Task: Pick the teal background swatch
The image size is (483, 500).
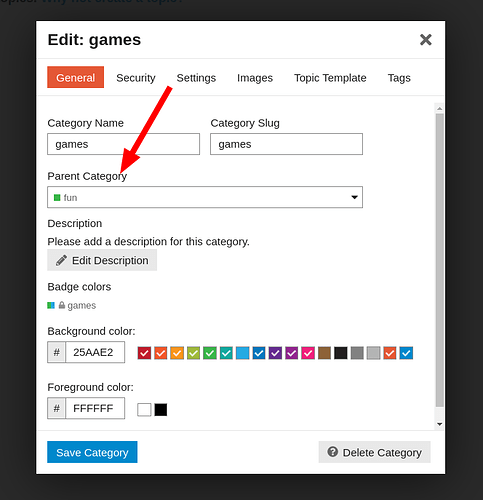Action: [x=226, y=353]
